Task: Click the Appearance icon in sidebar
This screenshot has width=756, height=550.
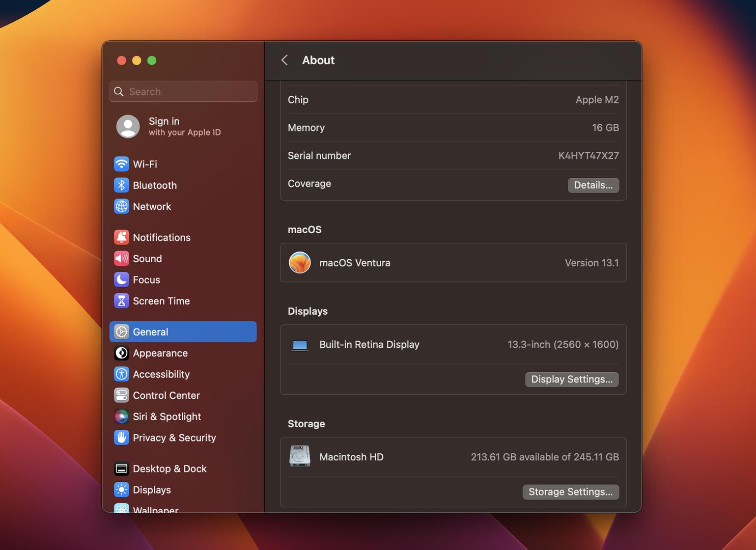Action: pos(121,353)
